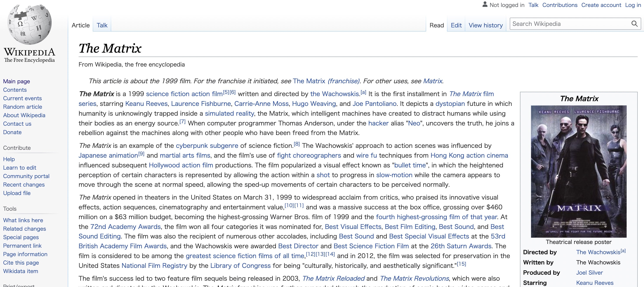
Task: Open Laurence Fishburne link
Action: coord(201,103)
